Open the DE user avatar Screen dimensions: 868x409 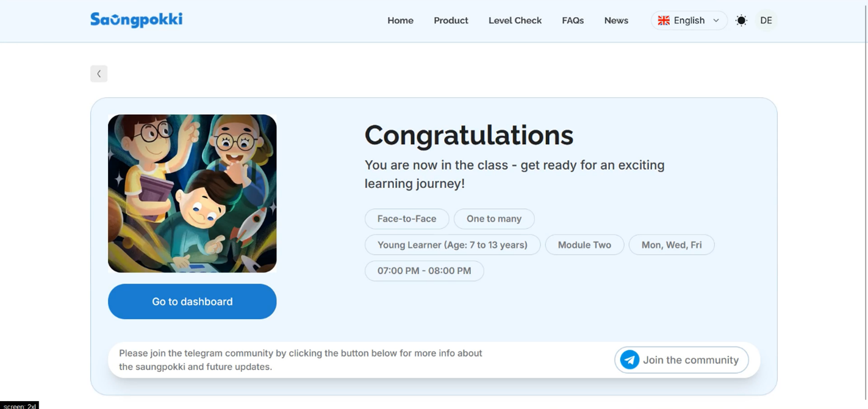click(766, 20)
